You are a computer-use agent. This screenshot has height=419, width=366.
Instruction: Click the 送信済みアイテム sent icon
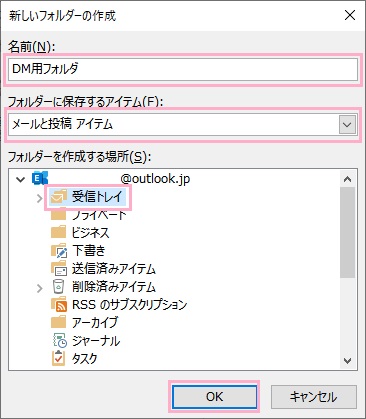point(59,269)
